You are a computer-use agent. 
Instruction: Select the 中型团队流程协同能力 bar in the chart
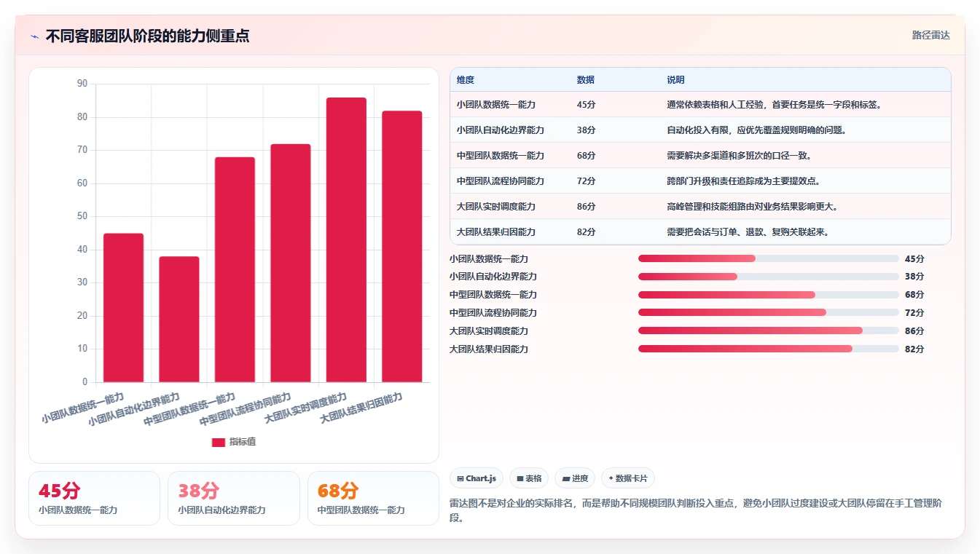pyautogui.click(x=291, y=263)
